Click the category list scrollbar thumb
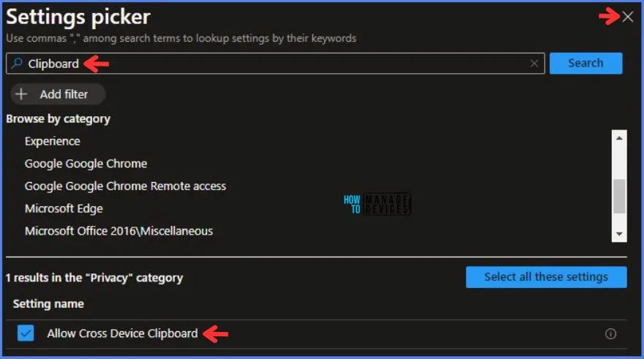The width and height of the screenshot is (644, 359). tap(619, 196)
